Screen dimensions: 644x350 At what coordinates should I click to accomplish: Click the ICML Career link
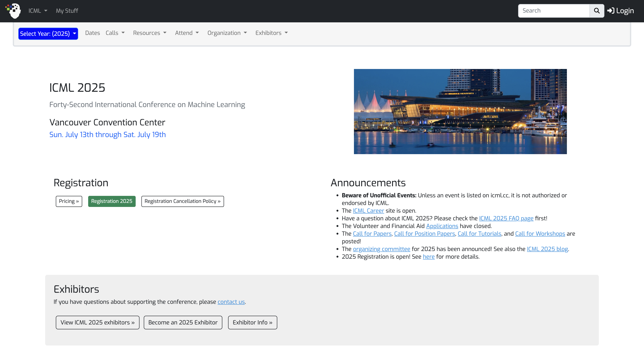[368, 211]
